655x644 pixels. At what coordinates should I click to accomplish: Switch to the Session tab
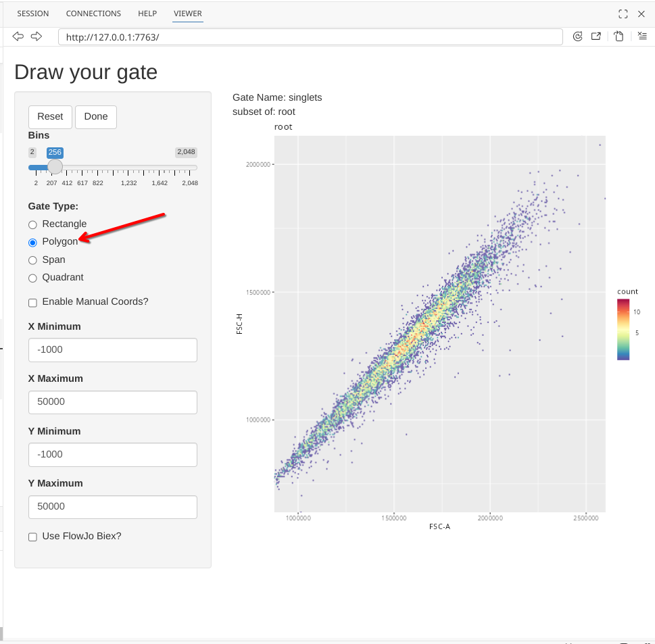click(33, 14)
